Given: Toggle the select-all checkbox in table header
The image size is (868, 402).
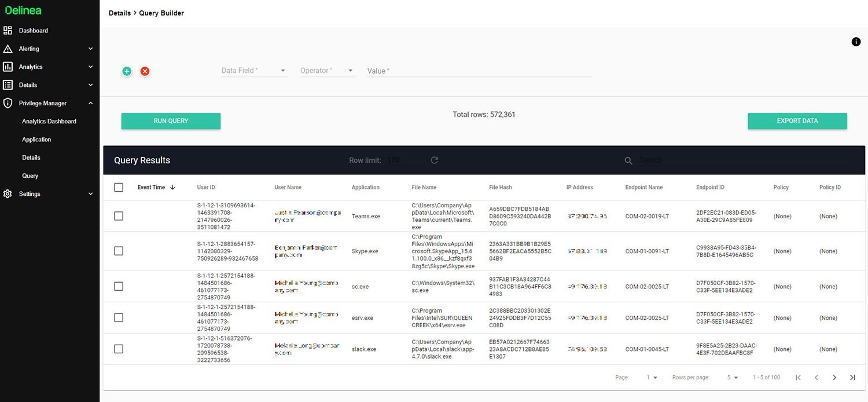Looking at the screenshot, I should pos(119,188).
